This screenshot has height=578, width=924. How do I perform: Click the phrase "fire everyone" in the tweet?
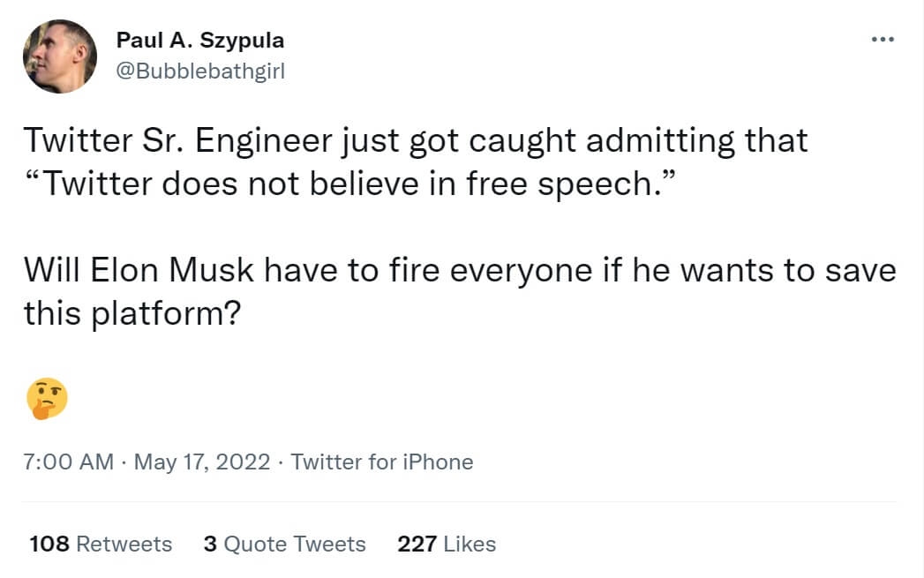pyautogui.click(x=519, y=270)
